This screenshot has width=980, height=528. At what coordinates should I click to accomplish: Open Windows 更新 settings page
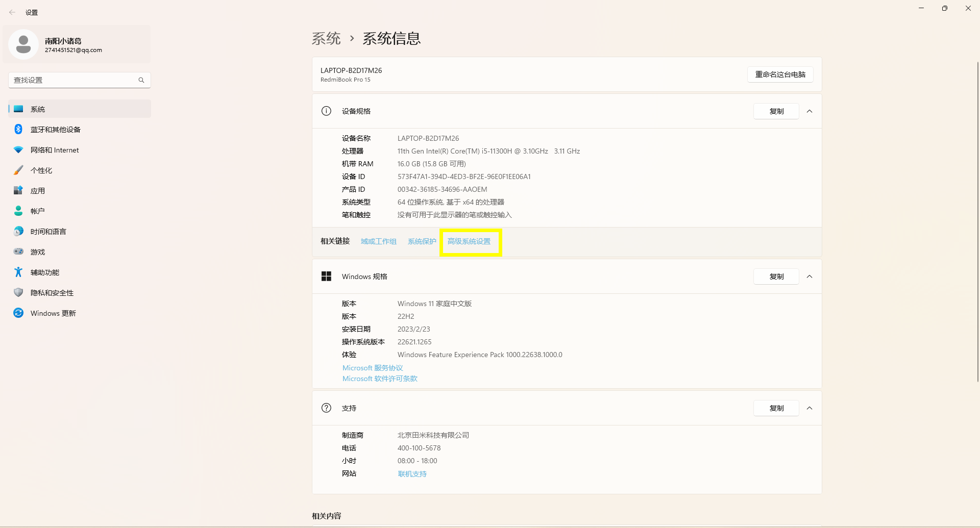click(x=80, y=313)
